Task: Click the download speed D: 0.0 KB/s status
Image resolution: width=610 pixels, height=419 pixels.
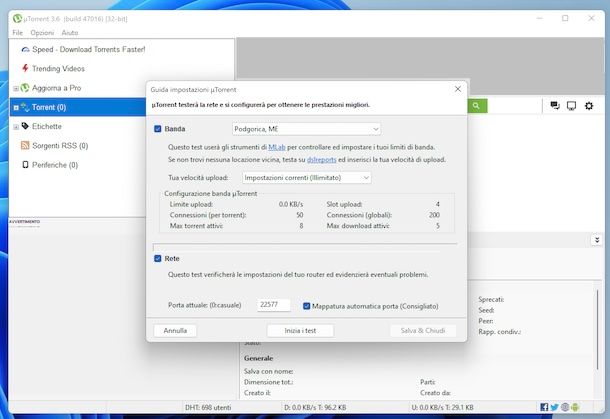Action: pos(315,407)
